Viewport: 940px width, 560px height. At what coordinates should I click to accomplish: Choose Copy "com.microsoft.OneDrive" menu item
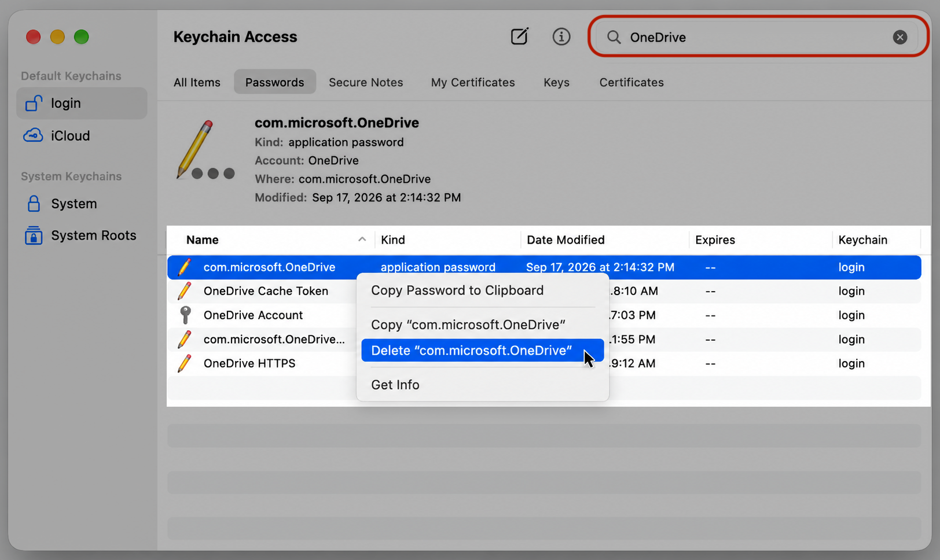(482, 325)
